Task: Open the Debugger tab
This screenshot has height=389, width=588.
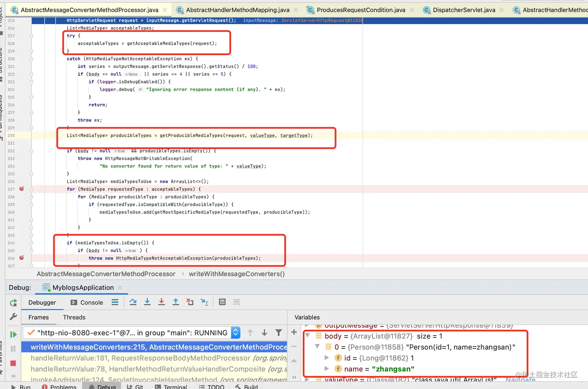Action: point(42,302)
